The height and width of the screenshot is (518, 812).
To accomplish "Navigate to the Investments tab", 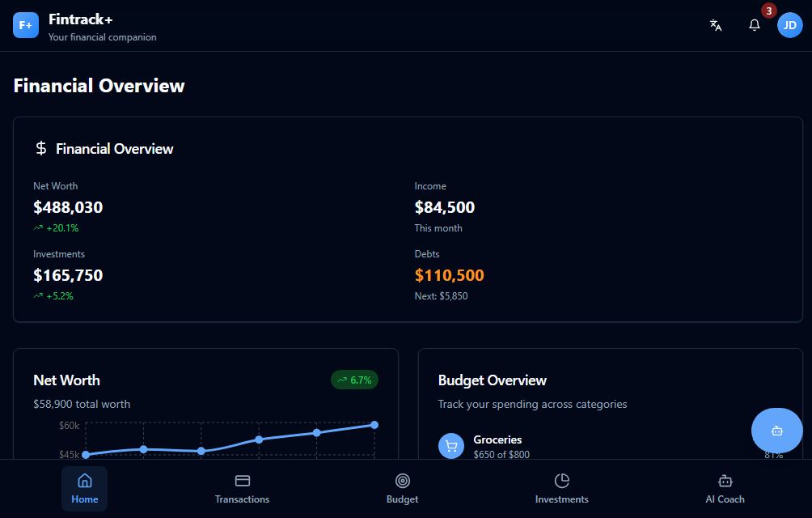I will [561, 489].
